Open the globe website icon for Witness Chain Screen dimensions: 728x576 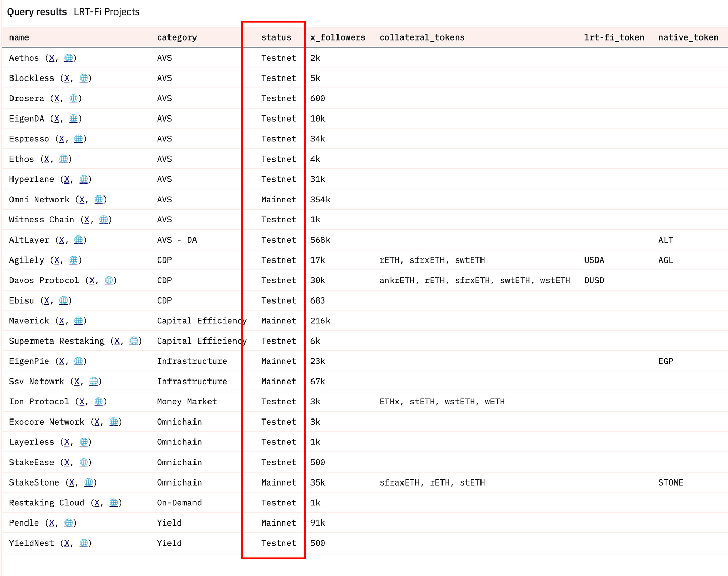click(x=104, y=219)
